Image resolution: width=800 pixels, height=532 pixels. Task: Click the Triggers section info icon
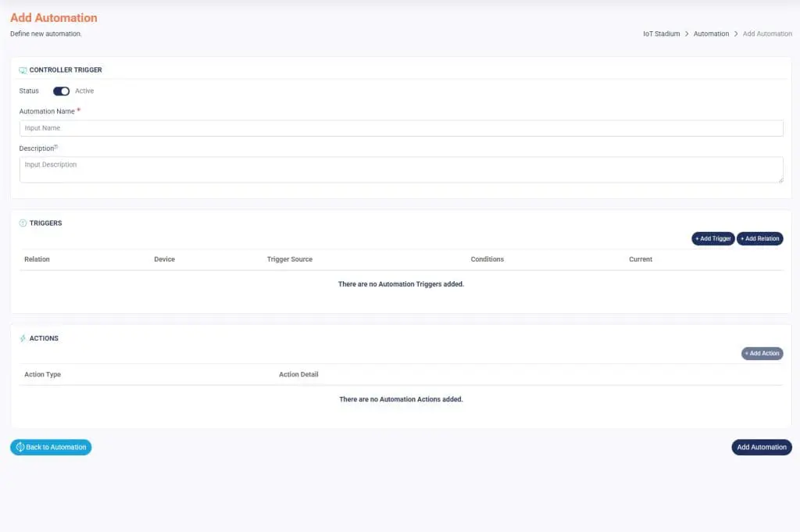click(23, 223)
